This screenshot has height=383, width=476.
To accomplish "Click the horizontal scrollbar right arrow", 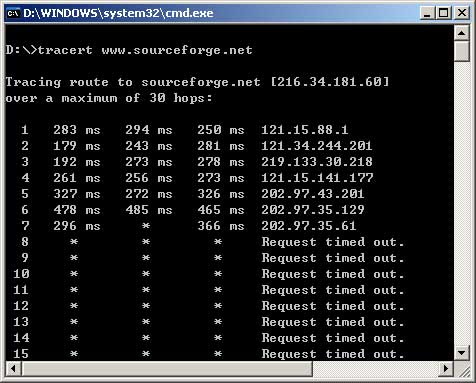I will pyautogui.click(x=445, y=369).
